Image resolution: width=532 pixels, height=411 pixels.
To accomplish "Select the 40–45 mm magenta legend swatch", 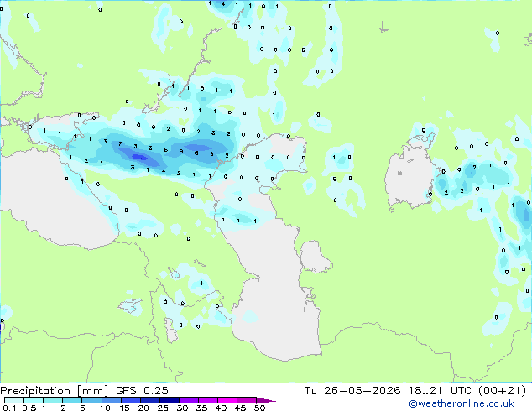I will click(x=227, y=400).
